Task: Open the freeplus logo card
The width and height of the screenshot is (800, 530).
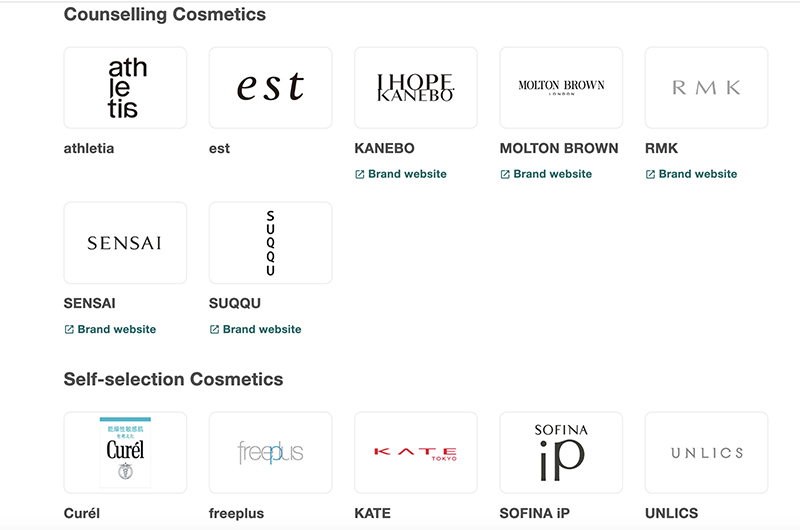Action: pos(270,453)
